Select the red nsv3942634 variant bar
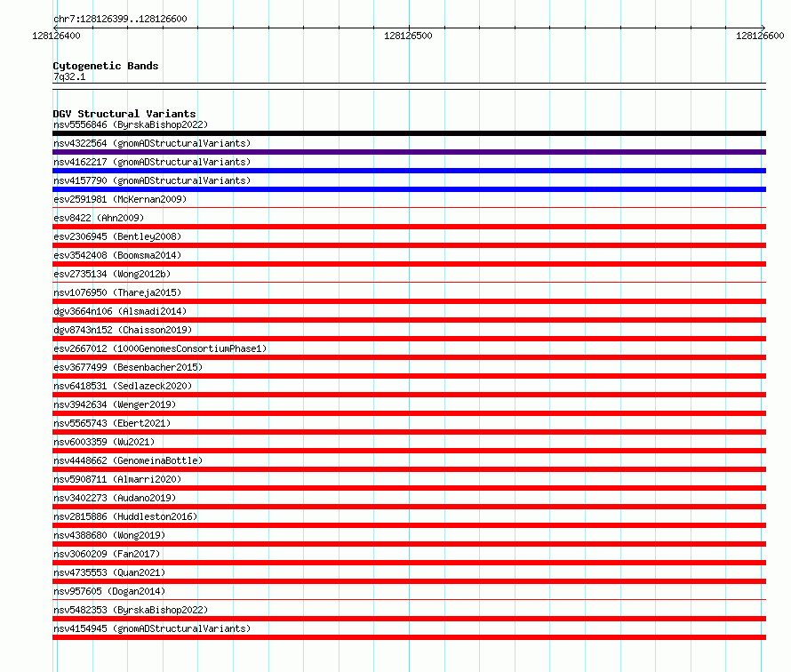 pos(409,413)
